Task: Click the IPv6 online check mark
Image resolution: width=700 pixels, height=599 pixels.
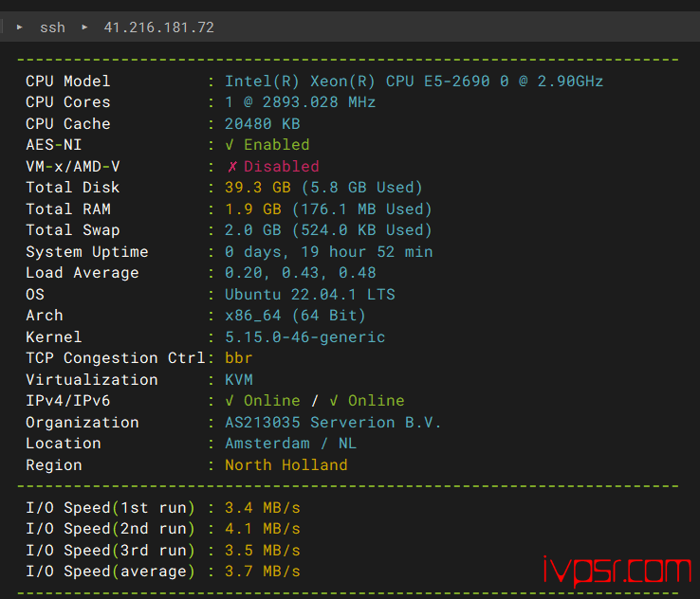Action: pos(334,401)
